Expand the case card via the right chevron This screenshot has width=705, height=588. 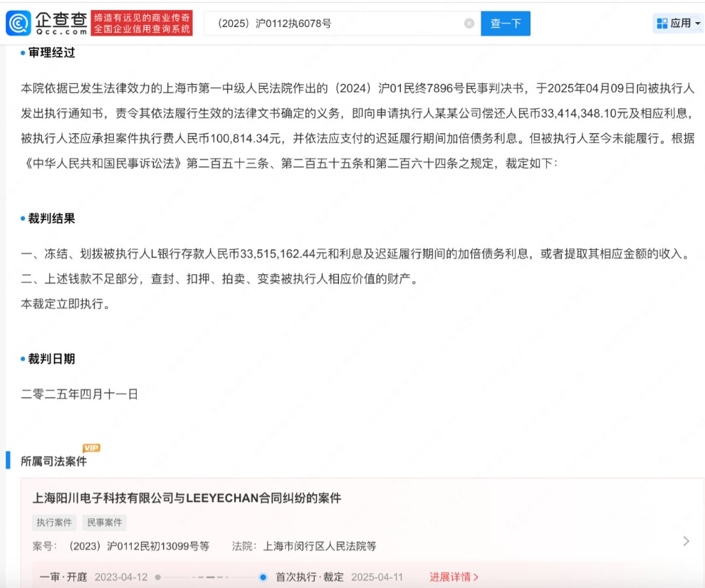coord(686,542)
